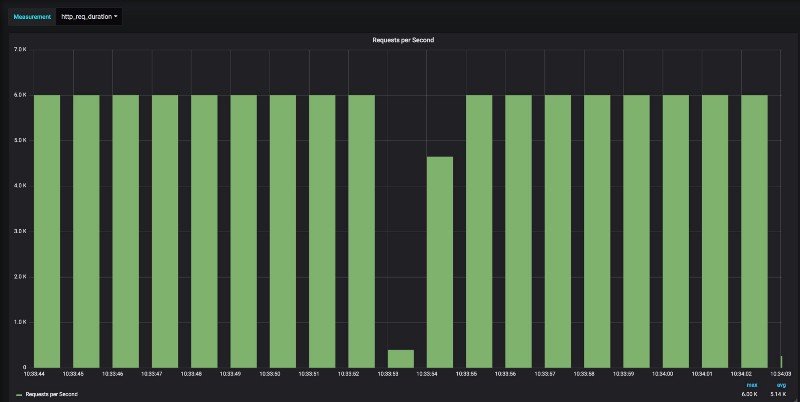Open the Requests per Second panel title menu
The width and height of the screenshot is (800, 402).
403,40
